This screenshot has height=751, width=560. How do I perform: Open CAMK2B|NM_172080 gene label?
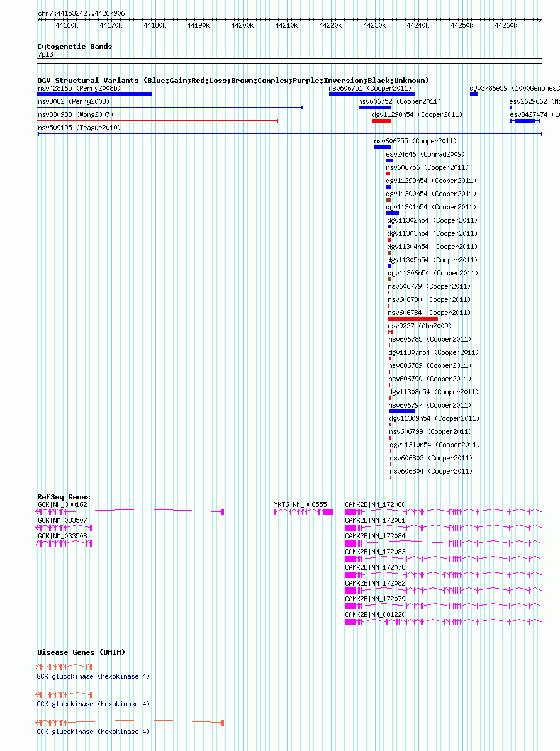point(375,505)
